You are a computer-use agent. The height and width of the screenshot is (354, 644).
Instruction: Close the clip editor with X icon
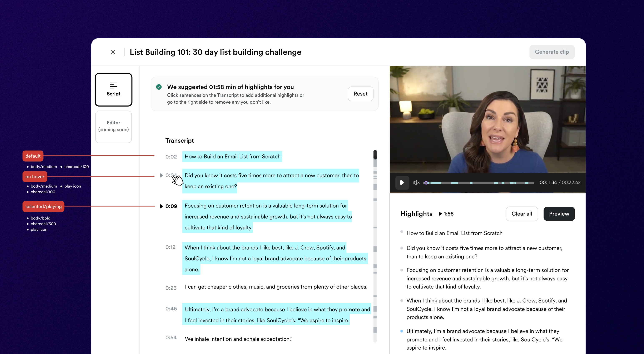[x=113, y=52]
